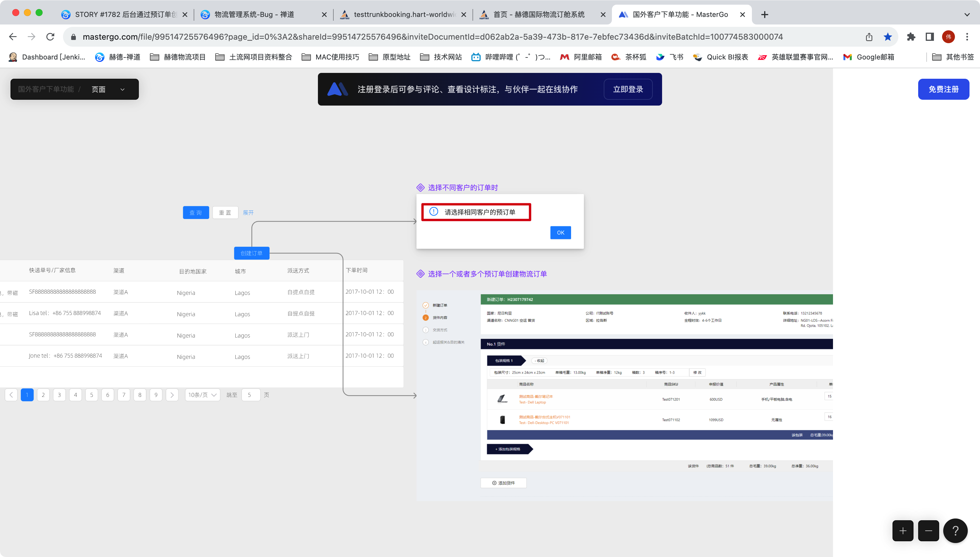Zoom in with the plus button
The image size is (980, 557).
pos(902,530)
